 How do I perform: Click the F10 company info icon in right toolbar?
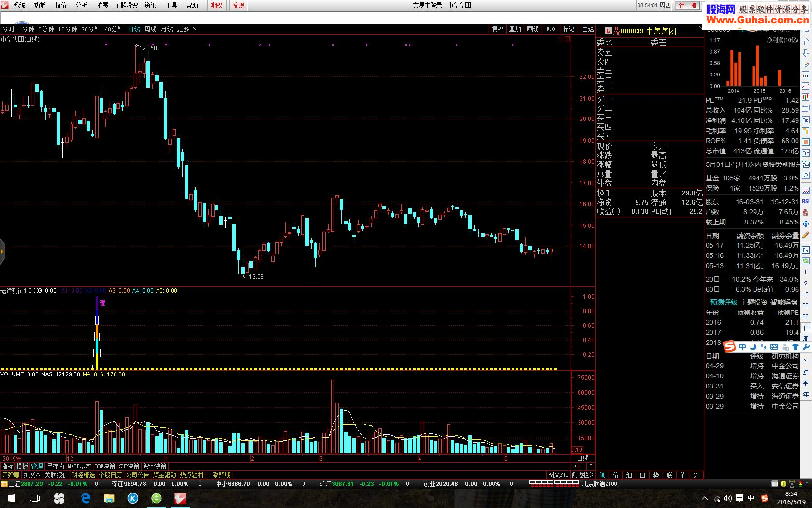806,120
